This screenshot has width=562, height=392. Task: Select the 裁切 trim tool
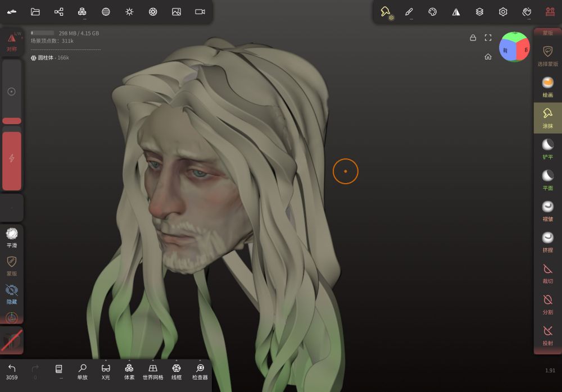pos(547,274)
